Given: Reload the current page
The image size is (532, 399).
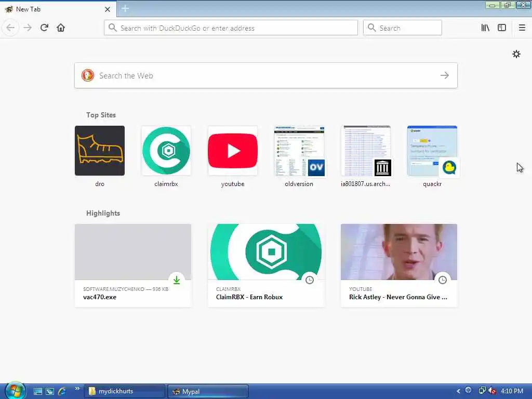Looking at the screenshot, I should coord(44,28).
